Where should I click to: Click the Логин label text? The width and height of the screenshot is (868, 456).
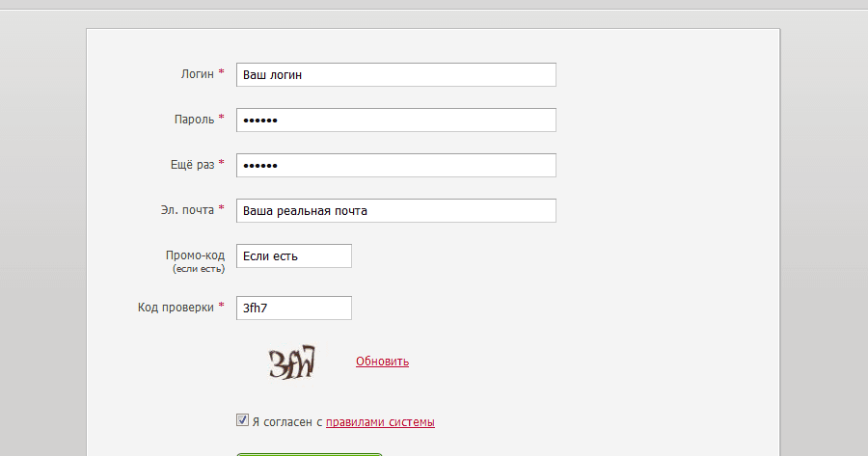(x=197, y=73)
